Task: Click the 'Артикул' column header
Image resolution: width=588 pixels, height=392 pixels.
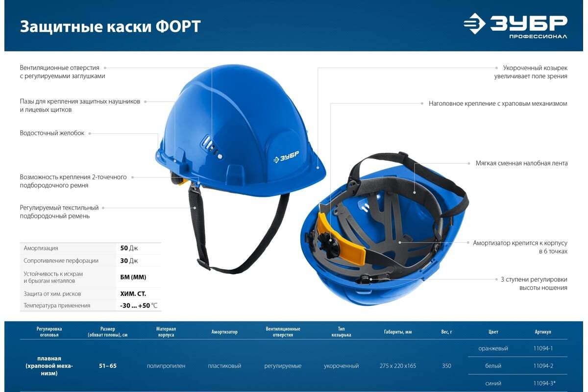Action: point(543,332)
